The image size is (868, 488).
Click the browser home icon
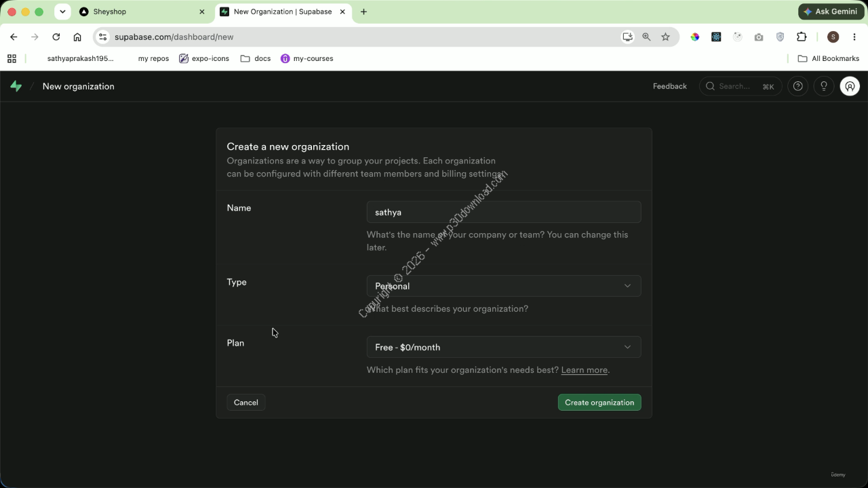[x=77, y=37]
